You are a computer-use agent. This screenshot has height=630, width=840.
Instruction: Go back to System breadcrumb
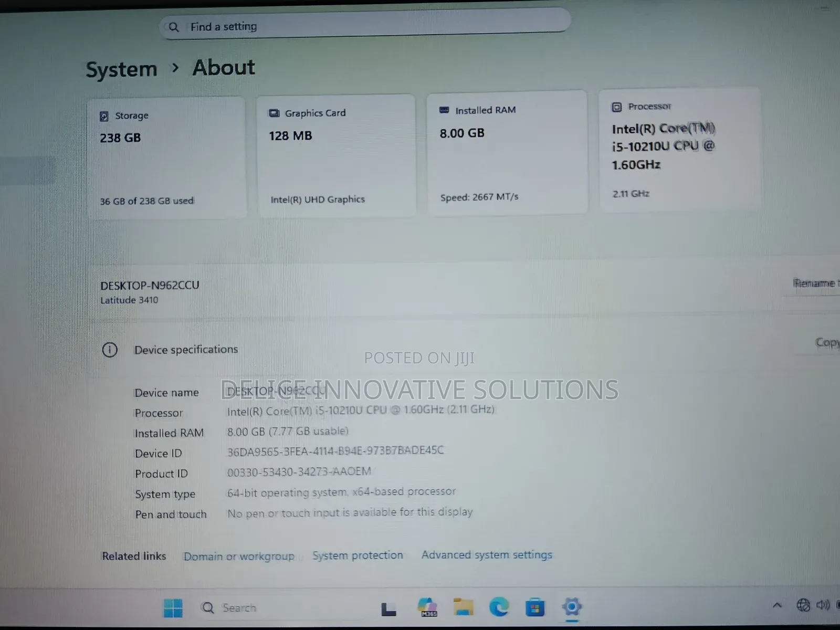(121, 69)
